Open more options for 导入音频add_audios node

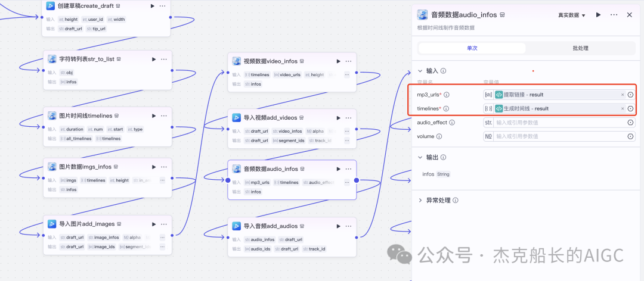pyautogui.click(x=348, y=226)
